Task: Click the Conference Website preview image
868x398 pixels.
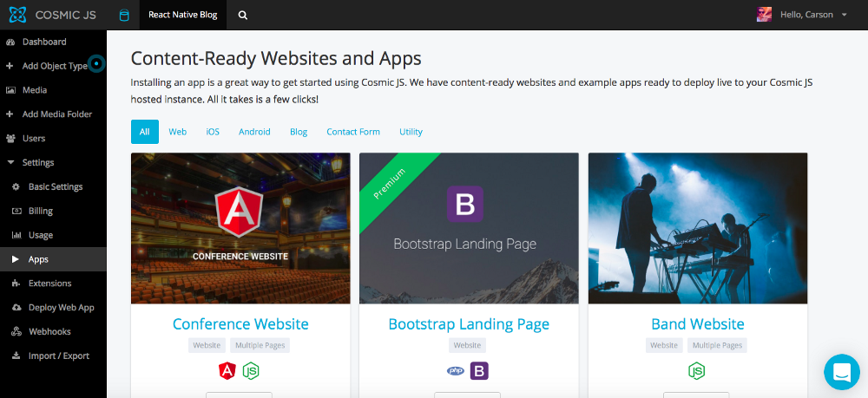Action: pyautogui.click(x=240, y=228)
